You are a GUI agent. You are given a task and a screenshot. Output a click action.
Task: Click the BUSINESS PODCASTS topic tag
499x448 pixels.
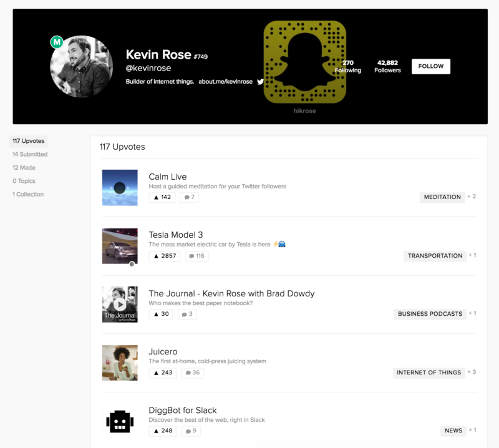click(430, 314)
